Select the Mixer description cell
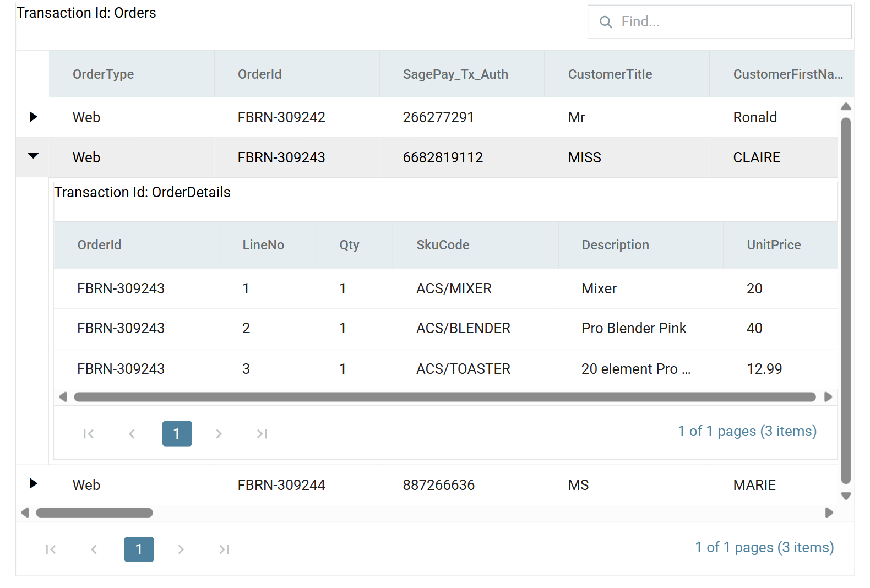This screenshot has height=588, width=870. click(641, 288)
